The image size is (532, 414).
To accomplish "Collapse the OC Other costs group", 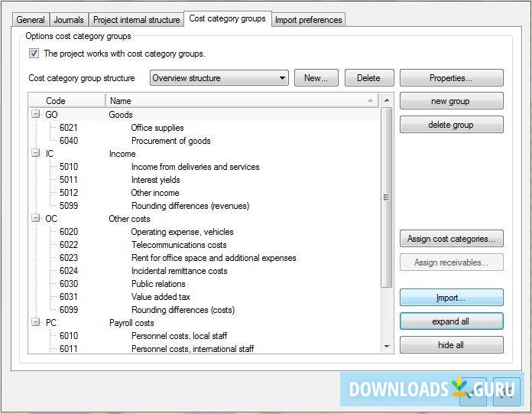I will point(35,218).
